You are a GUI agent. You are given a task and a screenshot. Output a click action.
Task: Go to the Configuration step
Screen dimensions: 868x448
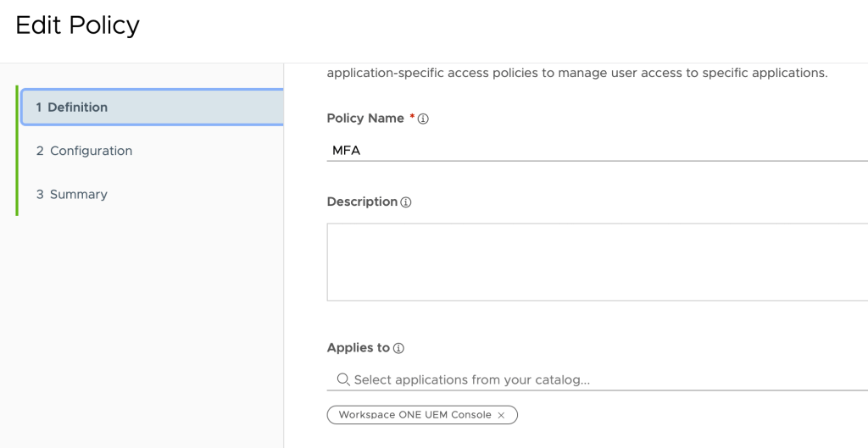tap(91, 151)
